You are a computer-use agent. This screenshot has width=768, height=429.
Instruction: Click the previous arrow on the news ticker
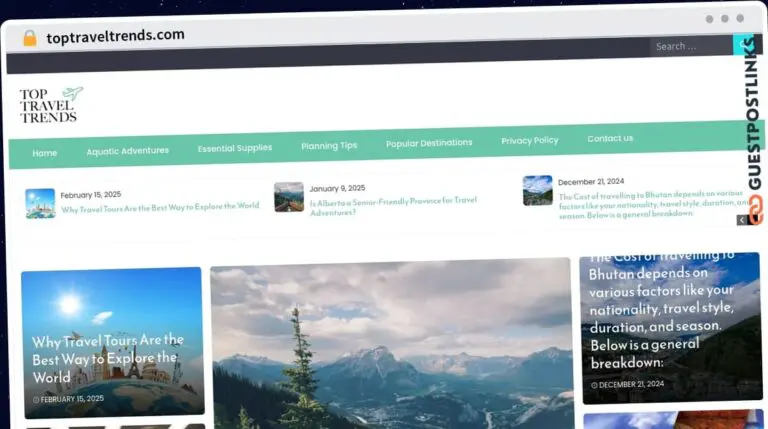pos(742,220)
